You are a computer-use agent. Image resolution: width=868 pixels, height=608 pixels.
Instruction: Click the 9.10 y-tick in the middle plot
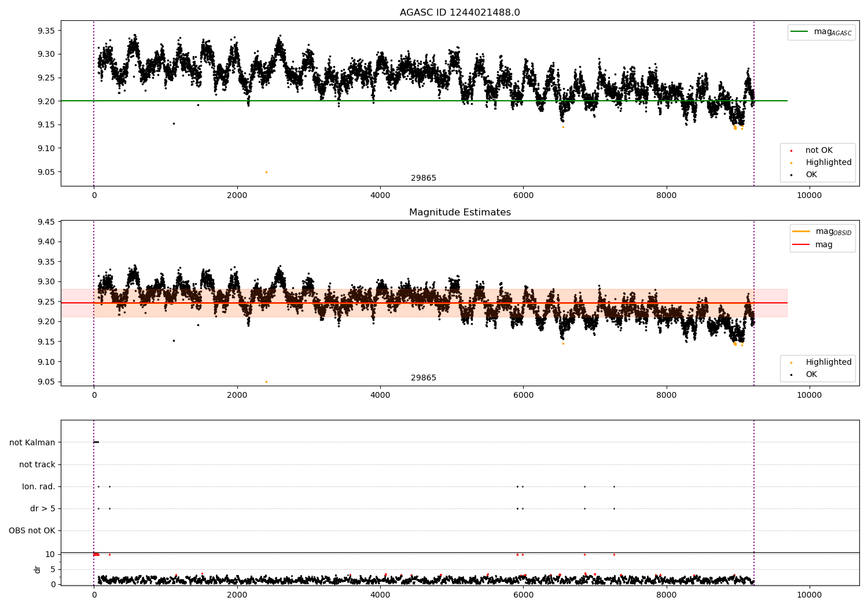click(x=46, y=362)
